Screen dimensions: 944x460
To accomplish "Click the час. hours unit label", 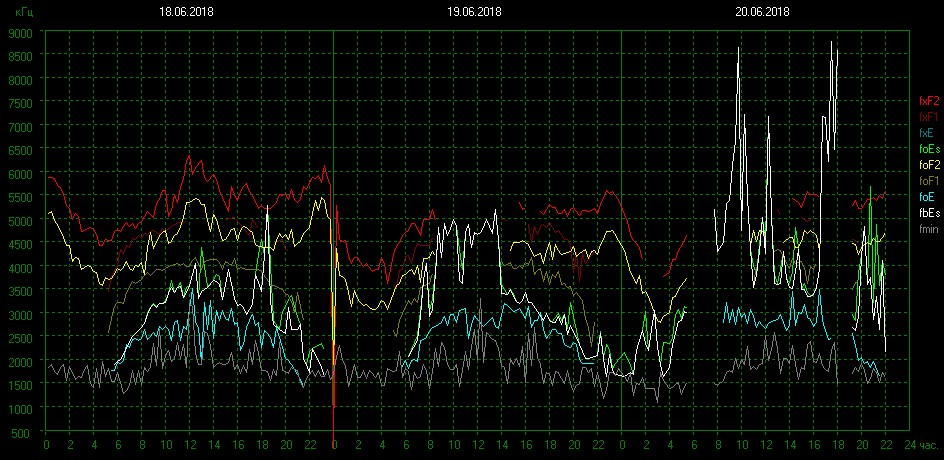I will pos(929,445).
